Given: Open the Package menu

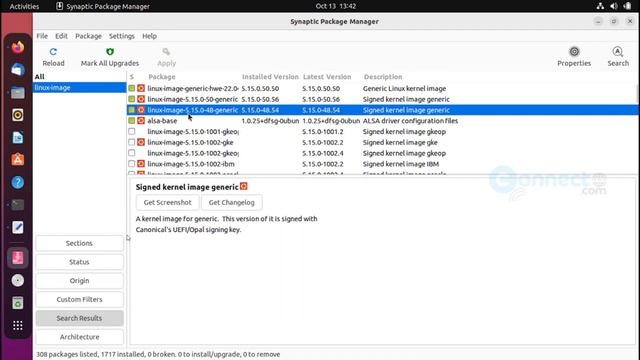Looking at the screenshot, I should (x=88, y=36).
